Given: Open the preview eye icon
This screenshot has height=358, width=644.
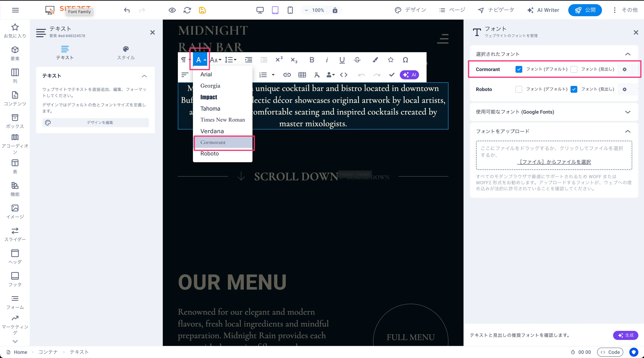Looking at the screenshot, I should click(x=172, y=10).
